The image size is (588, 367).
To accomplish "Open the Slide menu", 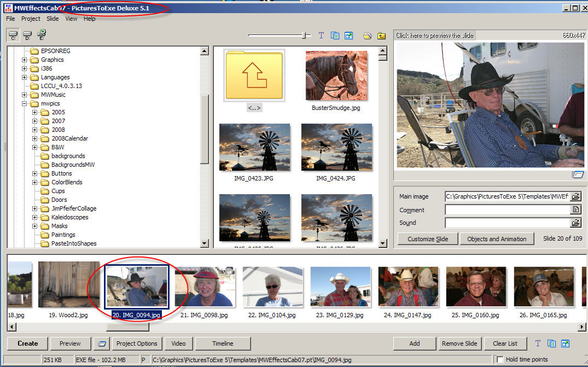I will [x=53, y=19].
